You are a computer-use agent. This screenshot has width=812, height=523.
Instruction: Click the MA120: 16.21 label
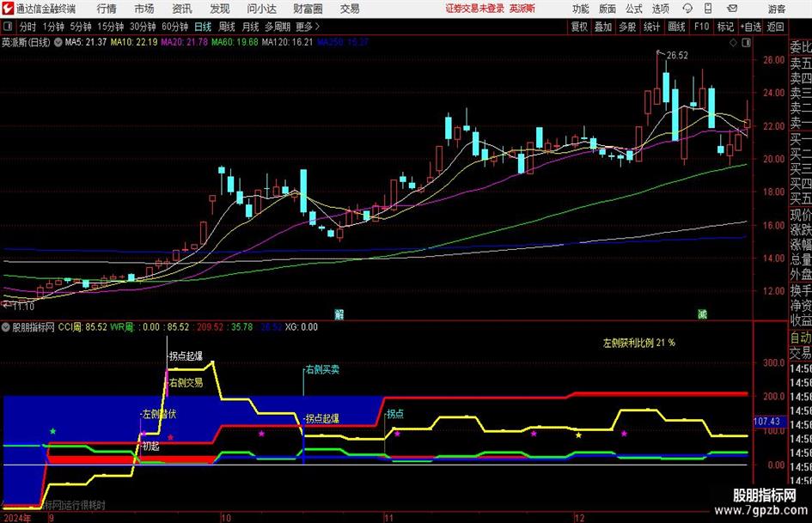(x=287, y=42)
